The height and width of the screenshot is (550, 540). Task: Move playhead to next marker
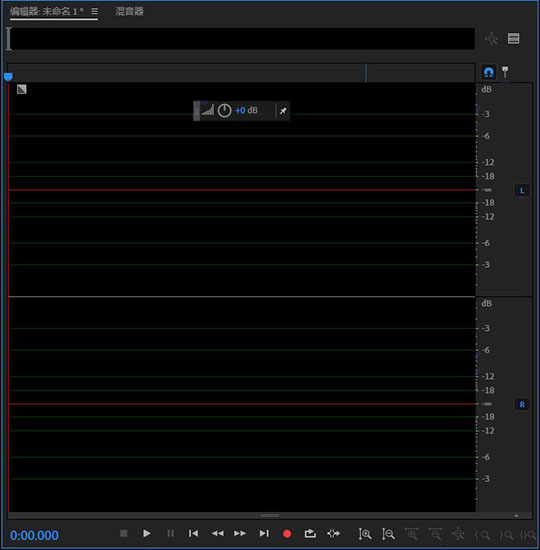click(264, 534)
